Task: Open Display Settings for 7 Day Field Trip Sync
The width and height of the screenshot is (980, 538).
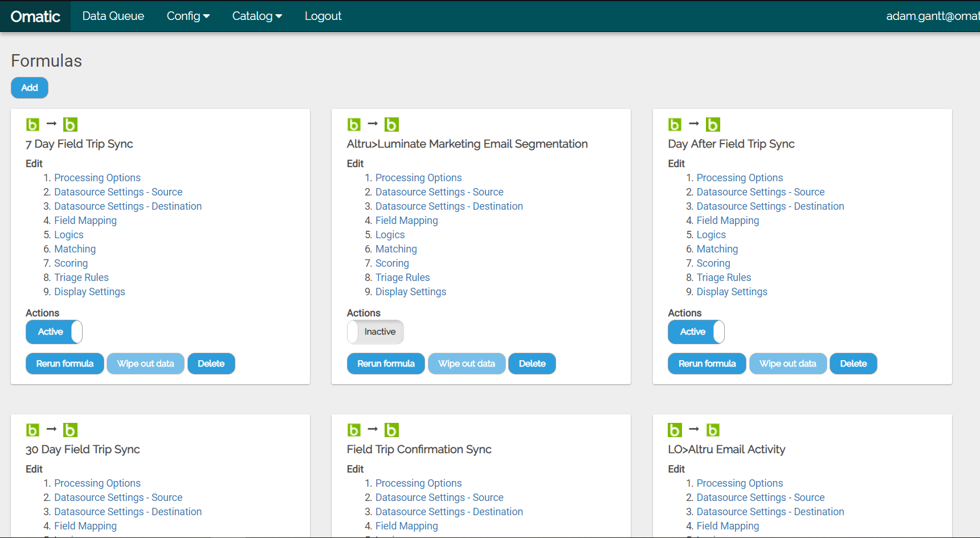Action: [x=89, y=292]
